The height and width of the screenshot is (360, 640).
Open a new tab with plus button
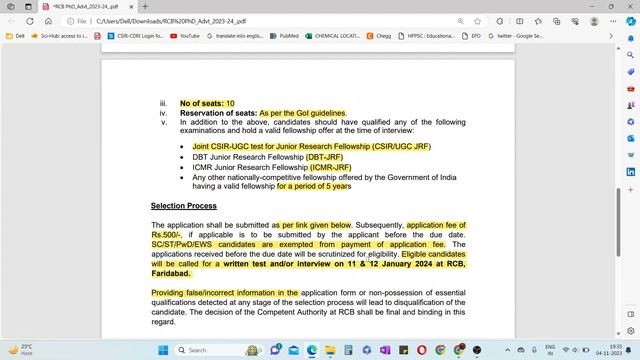coord(145,7)
